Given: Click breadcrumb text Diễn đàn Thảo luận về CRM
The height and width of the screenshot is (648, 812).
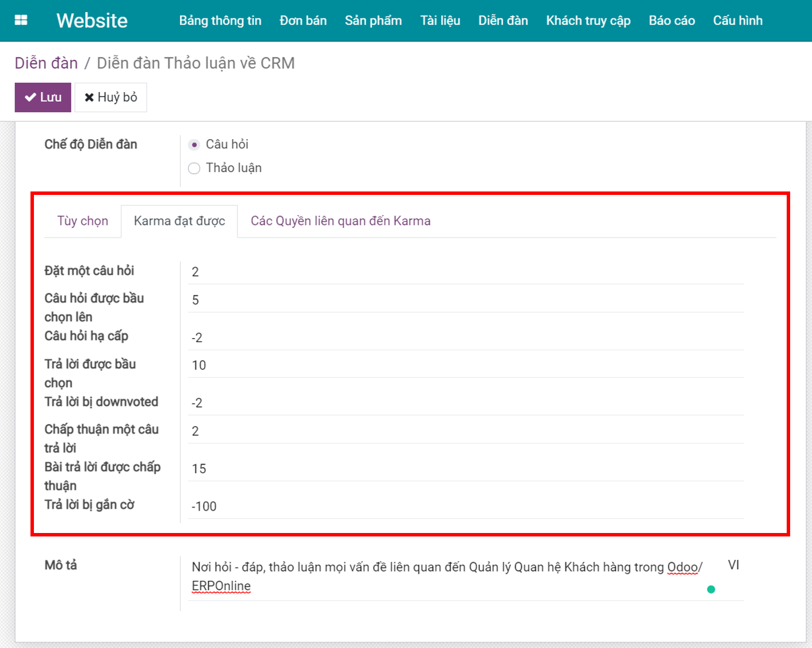Looking at the screenshot, I should tap(196, 63).
